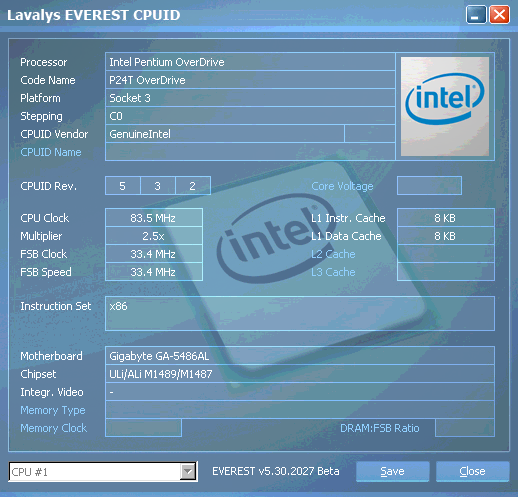Image resolution: width=518 pixels, height=497 pixels.
Task: Select the Processor name field
Action: (250, 62)
